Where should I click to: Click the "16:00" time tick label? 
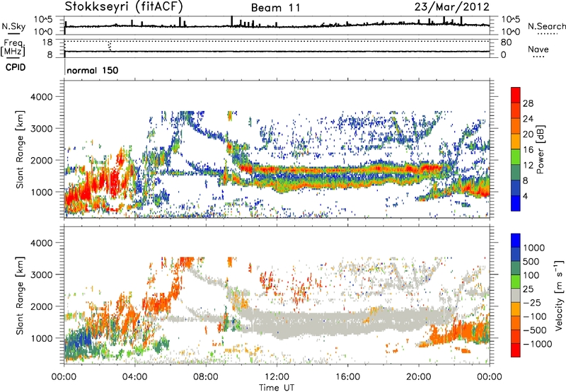(x=347, y=377)
